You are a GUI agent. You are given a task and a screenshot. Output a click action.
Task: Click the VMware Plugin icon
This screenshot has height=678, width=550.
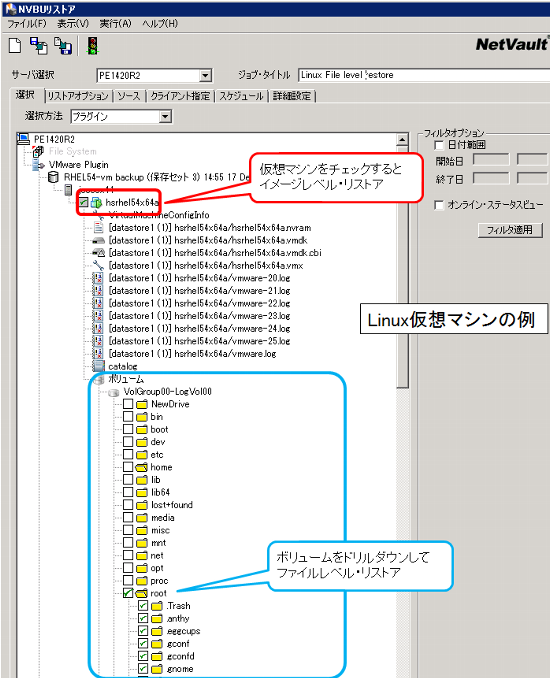click(x=39, y=165)
